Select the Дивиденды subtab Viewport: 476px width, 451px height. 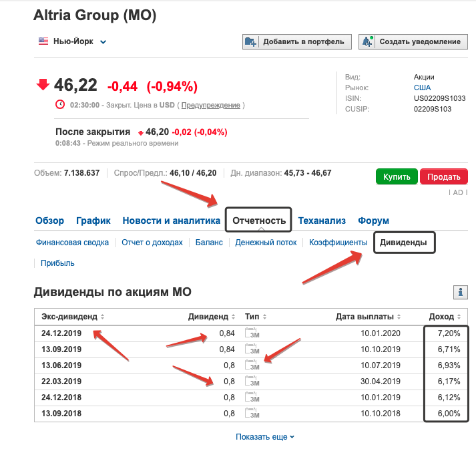point(404,243)
